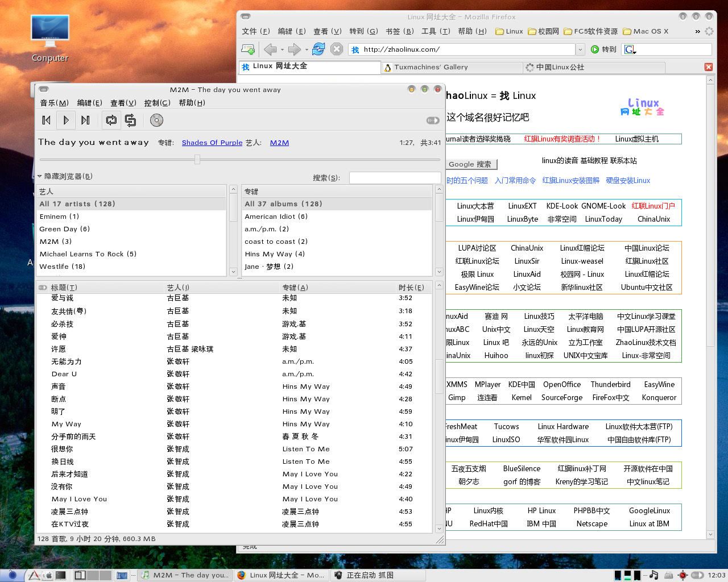Viewport: 728px width, 582px height.
Task: Adjust the song position slider
Action: point(197,160)
